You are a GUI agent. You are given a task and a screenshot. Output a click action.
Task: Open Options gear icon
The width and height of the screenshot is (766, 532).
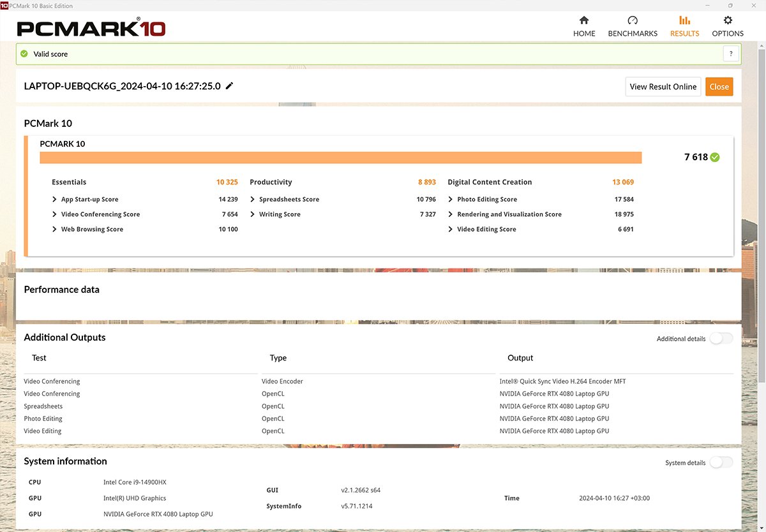click(728, 20)
